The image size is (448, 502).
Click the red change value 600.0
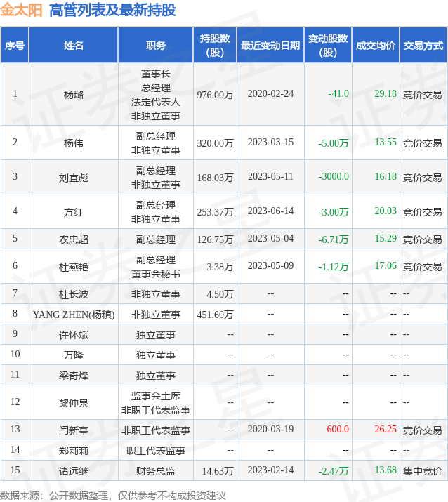338,429
